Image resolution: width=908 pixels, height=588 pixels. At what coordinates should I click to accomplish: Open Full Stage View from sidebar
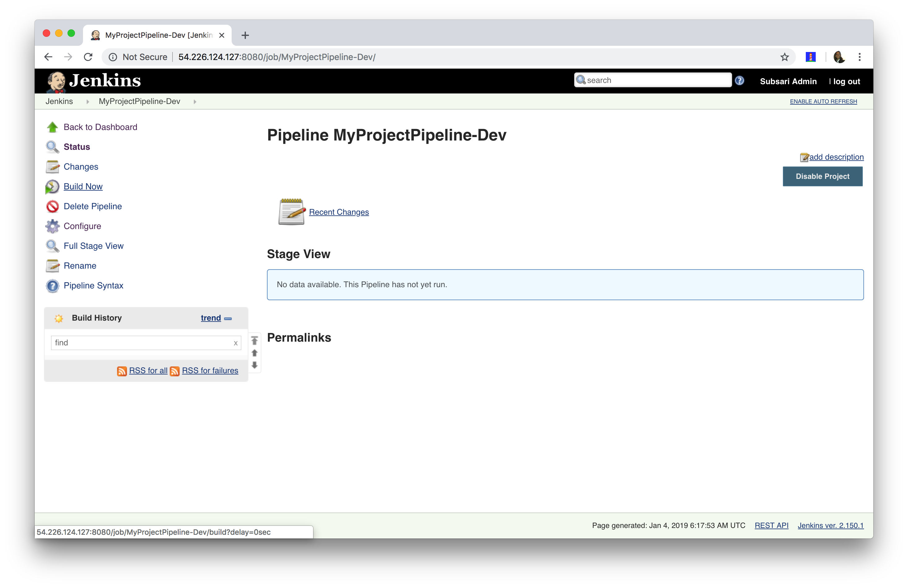94,246
